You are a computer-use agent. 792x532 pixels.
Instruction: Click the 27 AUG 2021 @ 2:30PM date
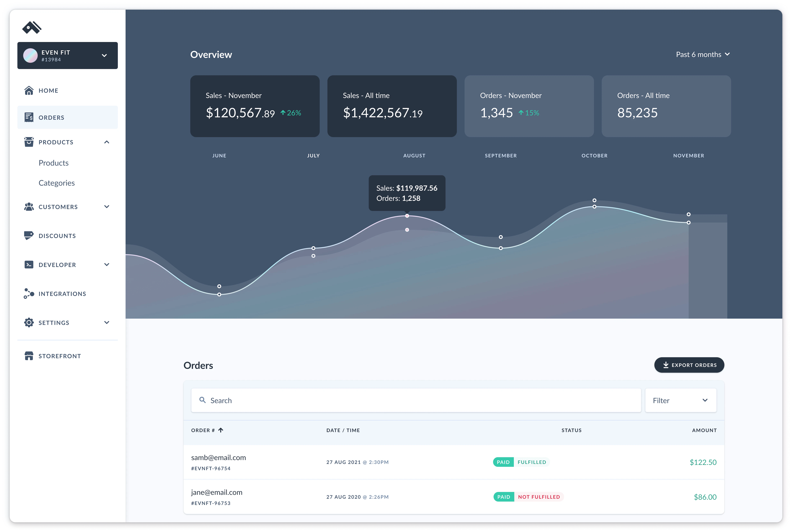pyautogui.click(x=357, y=462)
